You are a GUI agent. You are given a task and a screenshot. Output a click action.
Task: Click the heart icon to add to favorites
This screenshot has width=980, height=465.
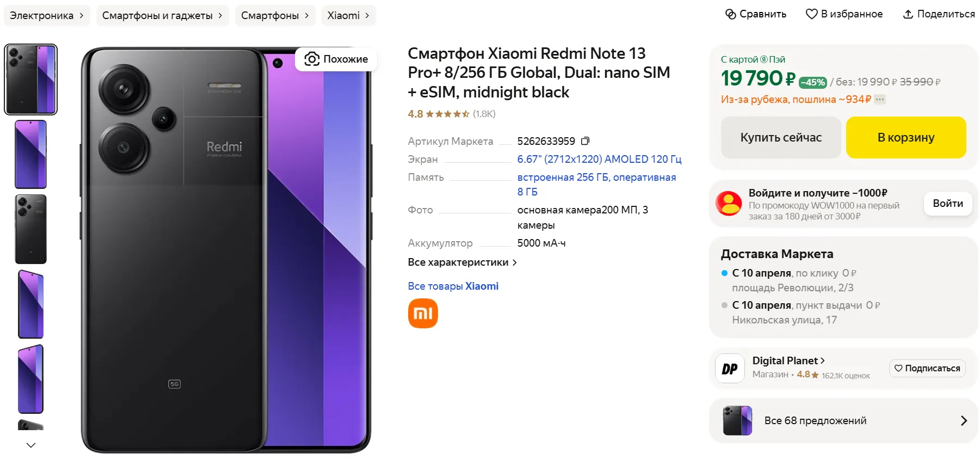[x=811, y=14]
